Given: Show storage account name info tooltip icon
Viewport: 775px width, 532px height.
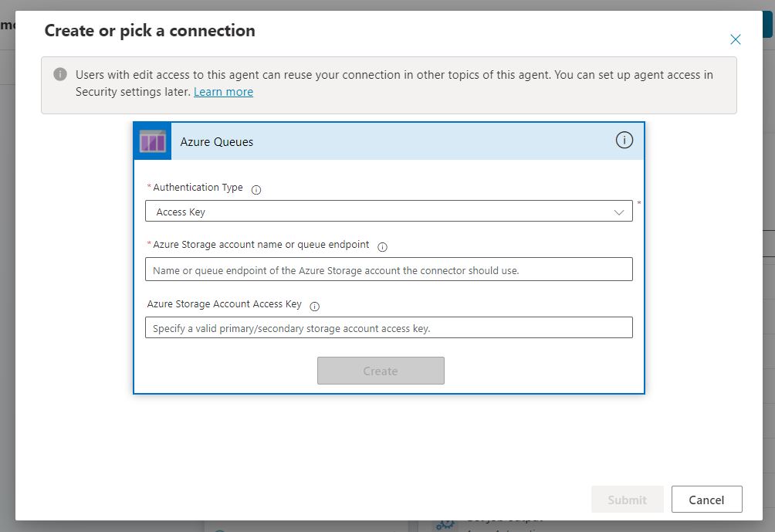Looking at the screenshot, I should click(382, 247).
